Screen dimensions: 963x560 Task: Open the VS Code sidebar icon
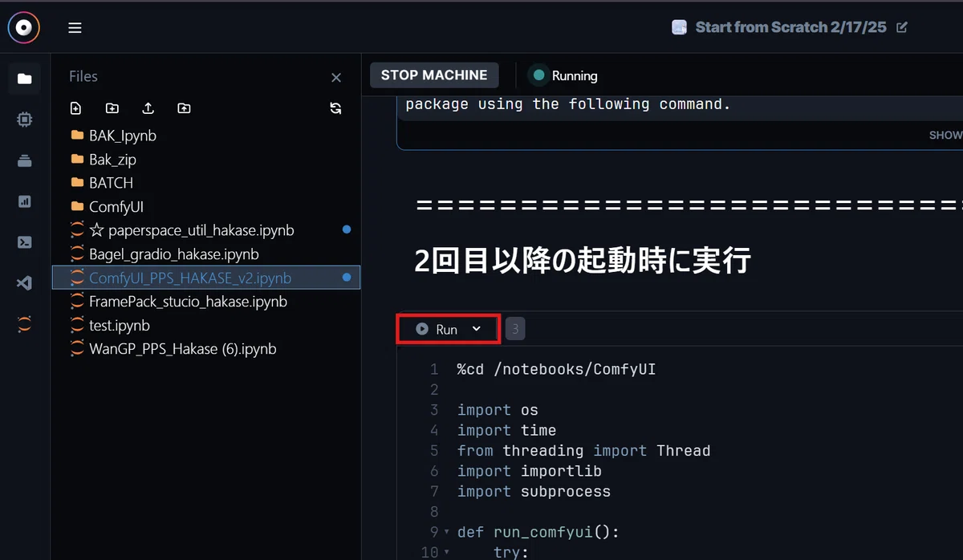click(24, 283)
